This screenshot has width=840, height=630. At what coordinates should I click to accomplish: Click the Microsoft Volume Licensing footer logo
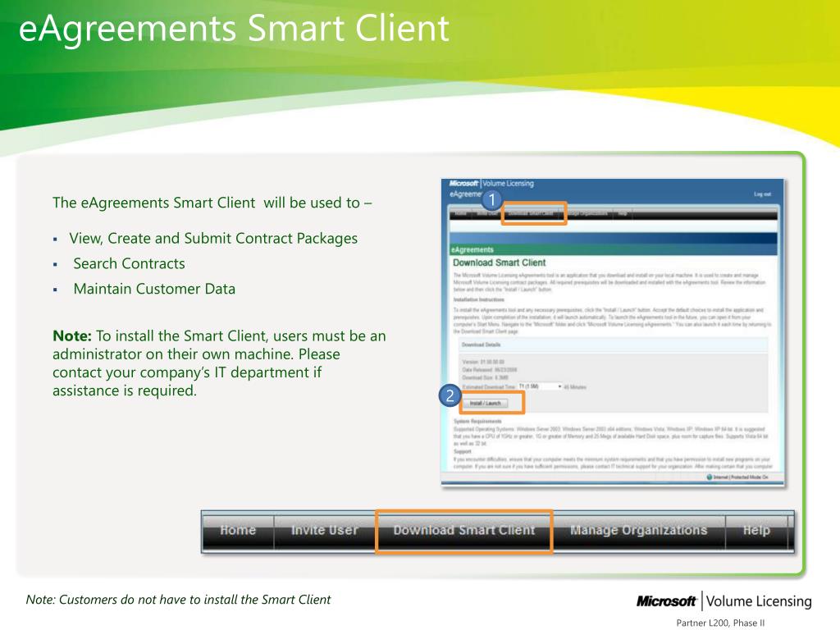click(724, 601)
